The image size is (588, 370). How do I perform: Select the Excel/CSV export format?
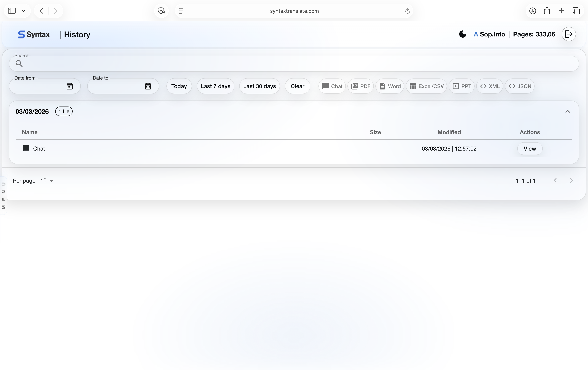point(426,86)
